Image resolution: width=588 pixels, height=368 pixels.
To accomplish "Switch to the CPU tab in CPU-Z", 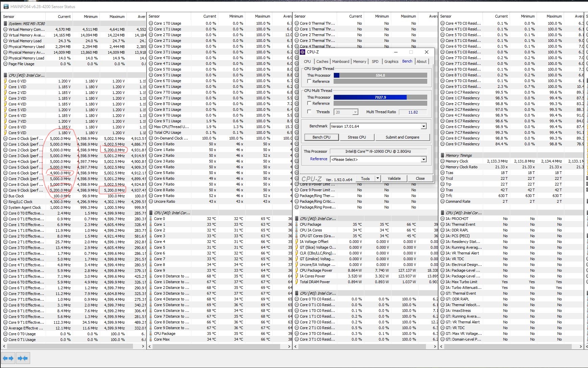I will coord(307,62).
